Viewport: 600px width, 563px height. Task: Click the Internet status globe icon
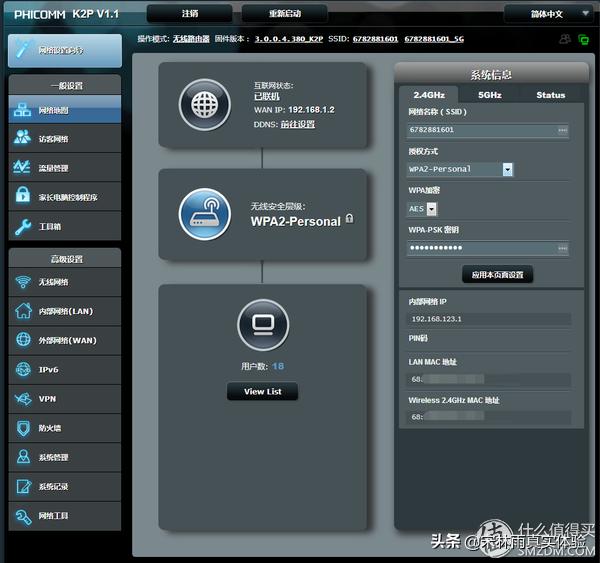coord(204,104)
